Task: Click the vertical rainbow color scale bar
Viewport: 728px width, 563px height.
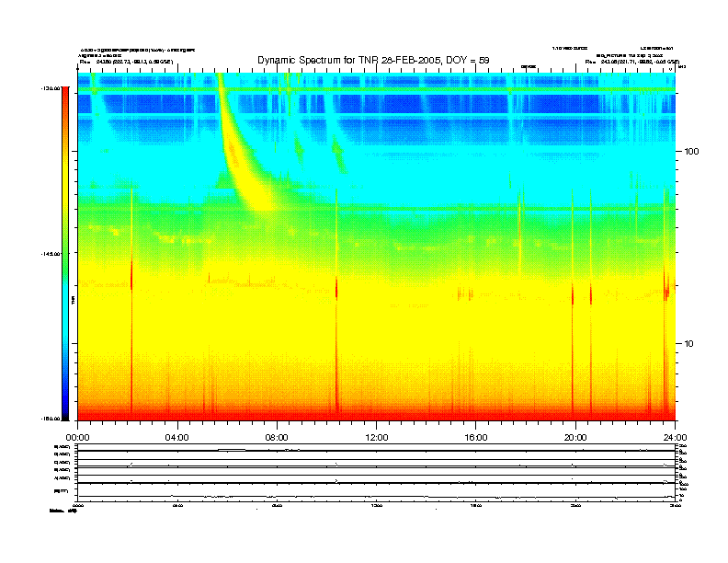Action: pos(65,254)
